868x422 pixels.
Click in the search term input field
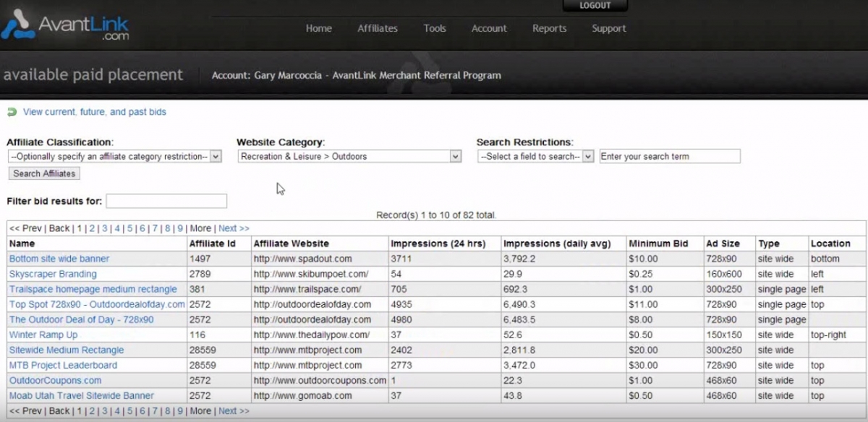point(670,156)
